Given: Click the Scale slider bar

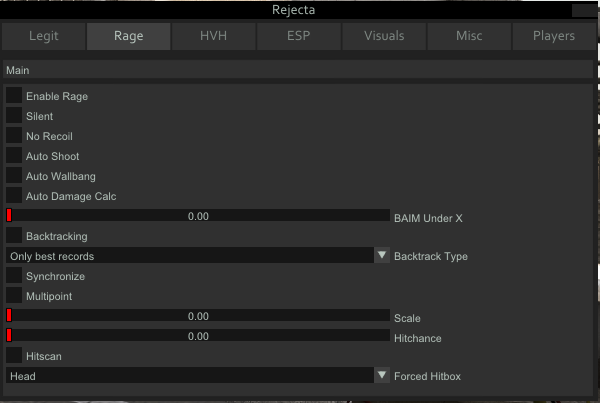Looking at the screenshot, I should [198, 316].
